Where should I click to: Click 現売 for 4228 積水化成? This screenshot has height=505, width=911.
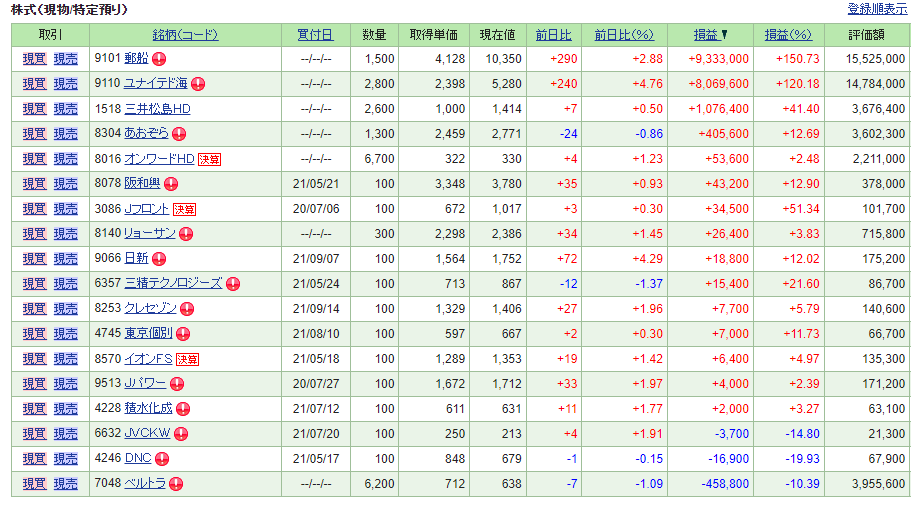(66, 409)
